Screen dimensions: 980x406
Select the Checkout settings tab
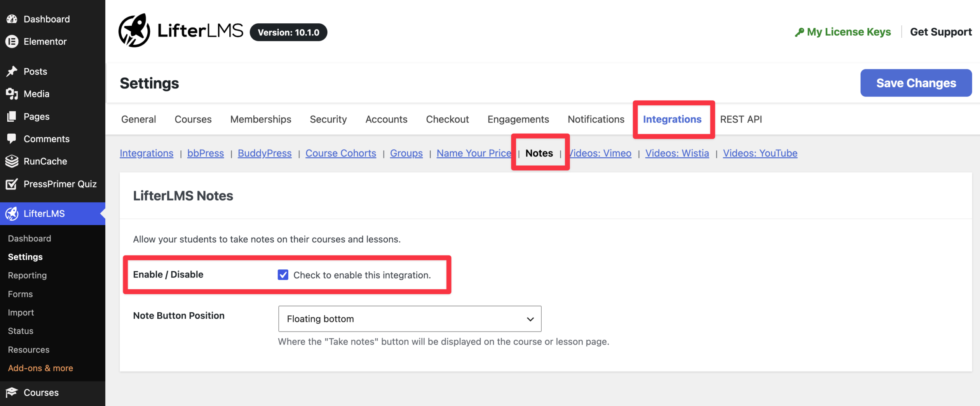(447, 119)
